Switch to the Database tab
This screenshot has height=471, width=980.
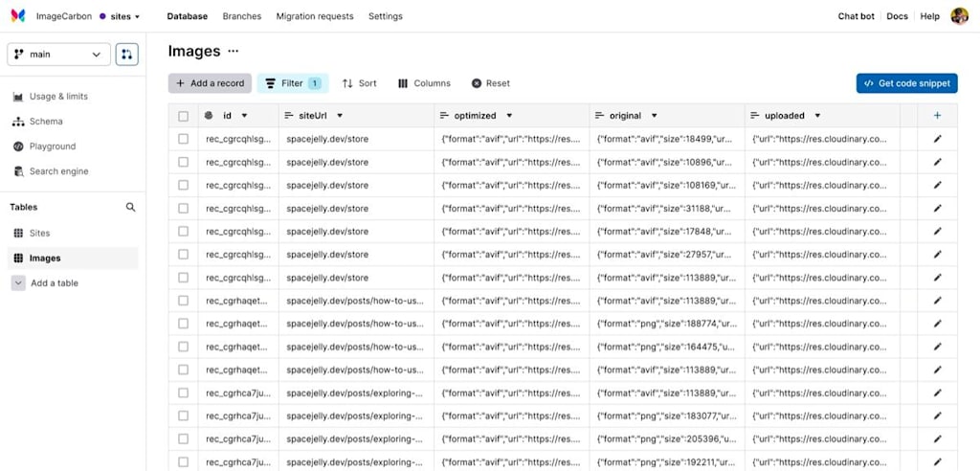(187, 16)
